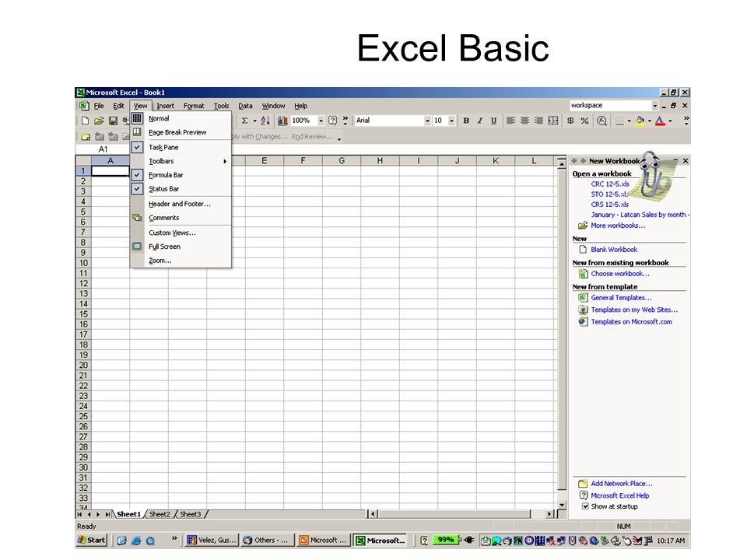
Task: Click the New blank workbook toolbar icon
Action: pyautogui.click(x=85, y=121)
